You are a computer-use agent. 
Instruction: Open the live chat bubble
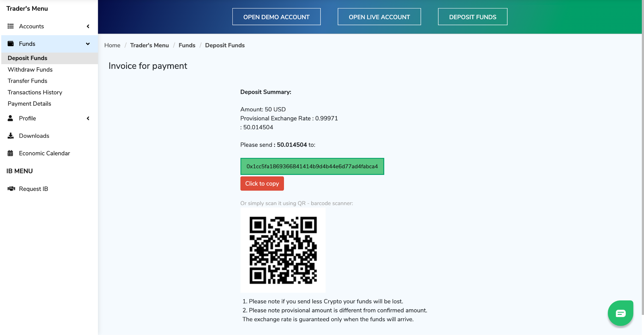click(x=620, y=313)
